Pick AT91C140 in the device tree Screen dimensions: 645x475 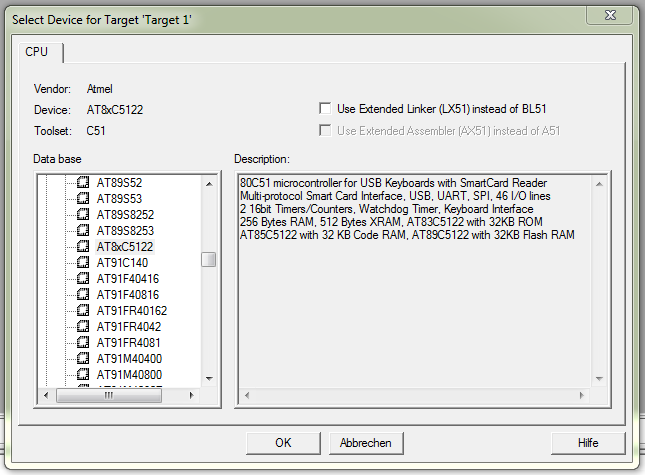[122, 263]
